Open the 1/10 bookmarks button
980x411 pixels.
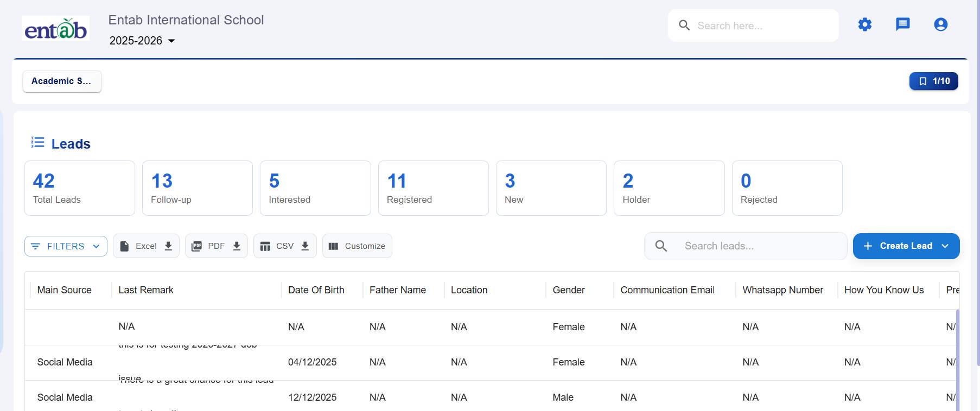coord(933,81)
